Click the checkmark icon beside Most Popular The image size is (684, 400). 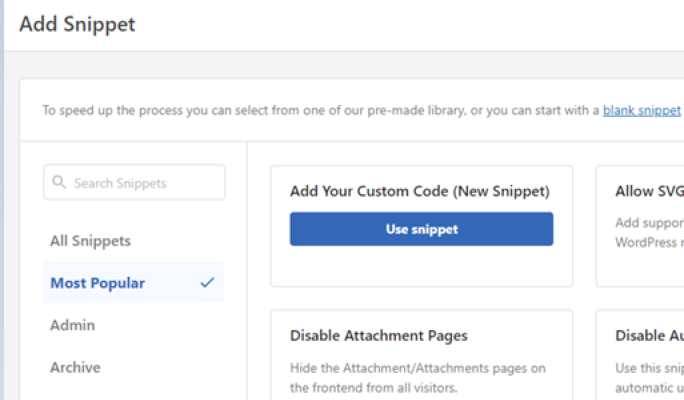207,283
